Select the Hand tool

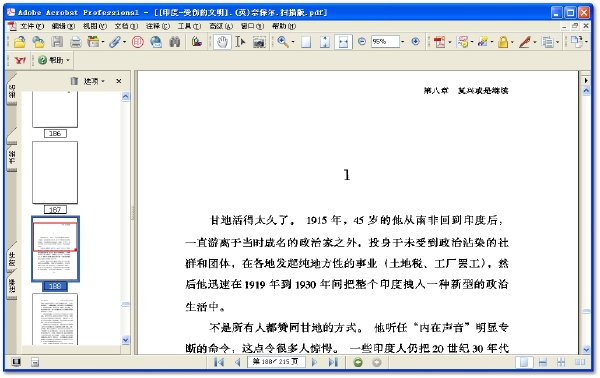(222, 42)
